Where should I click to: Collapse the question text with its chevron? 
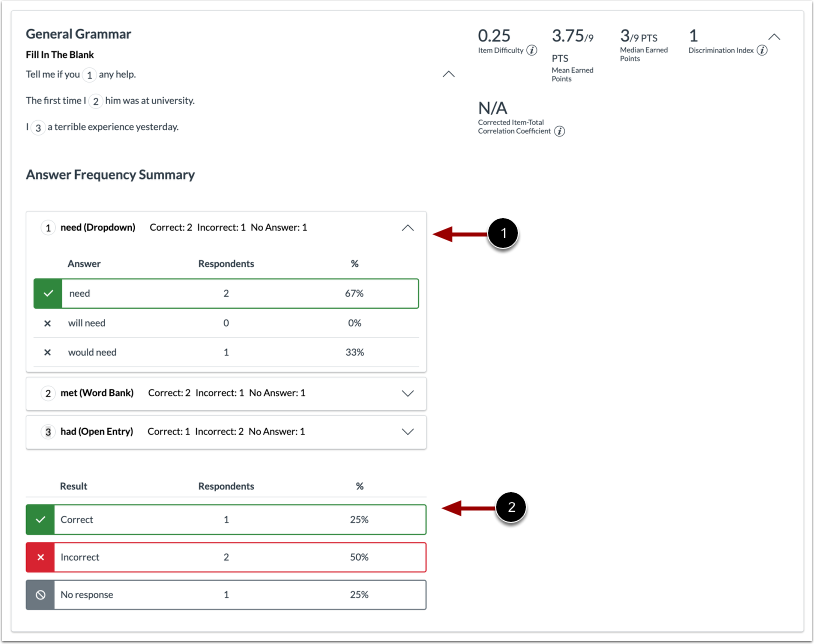448,74
